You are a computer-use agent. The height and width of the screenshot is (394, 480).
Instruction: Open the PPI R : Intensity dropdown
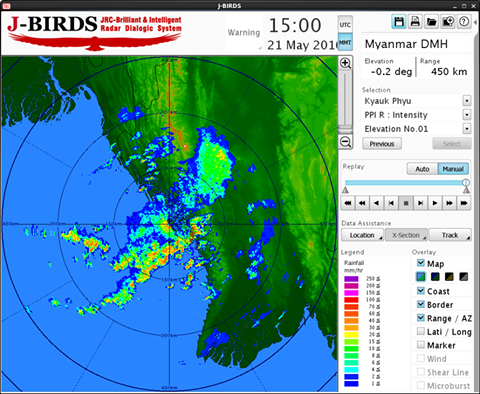click(467, 115)
